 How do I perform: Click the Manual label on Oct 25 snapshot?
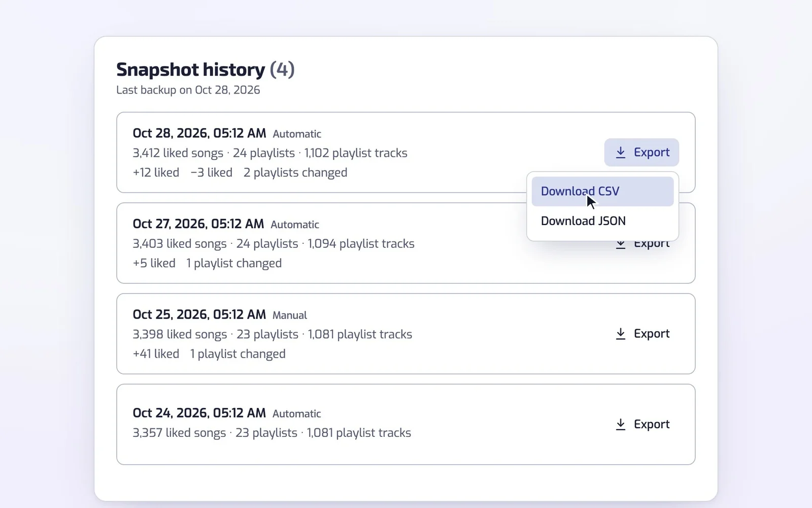[290, 315]
